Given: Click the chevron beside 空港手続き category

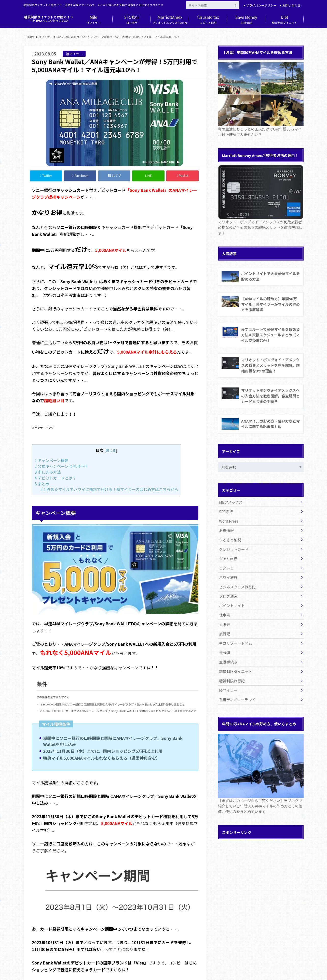Looking at the screenshot, I should [302, 662].
